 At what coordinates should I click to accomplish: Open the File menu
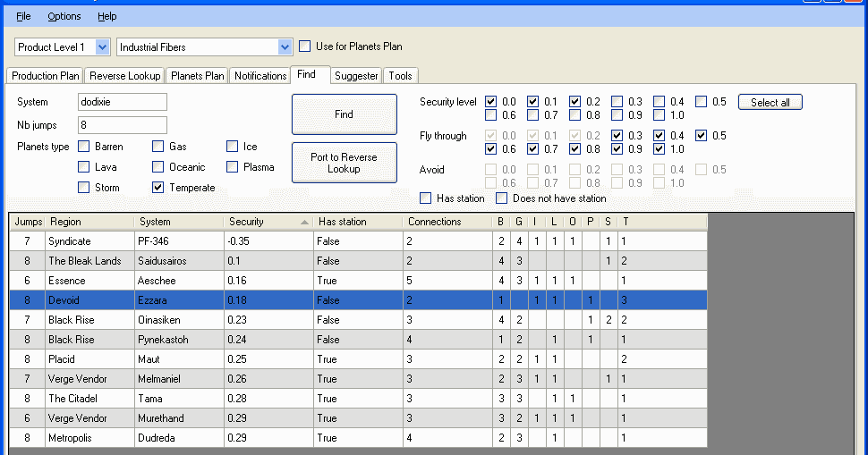coord(23,17)
